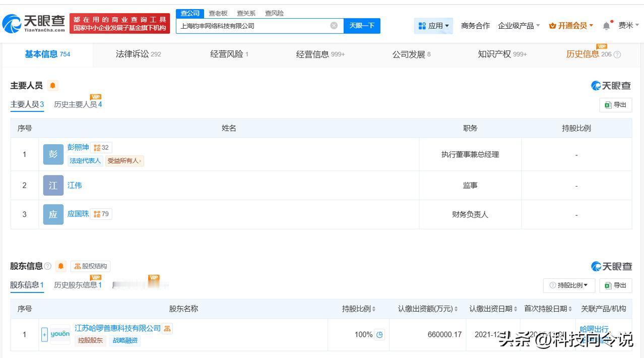Click the 彭 avatar thumbnail
This screenshot has width=644, height=358.
53,154
